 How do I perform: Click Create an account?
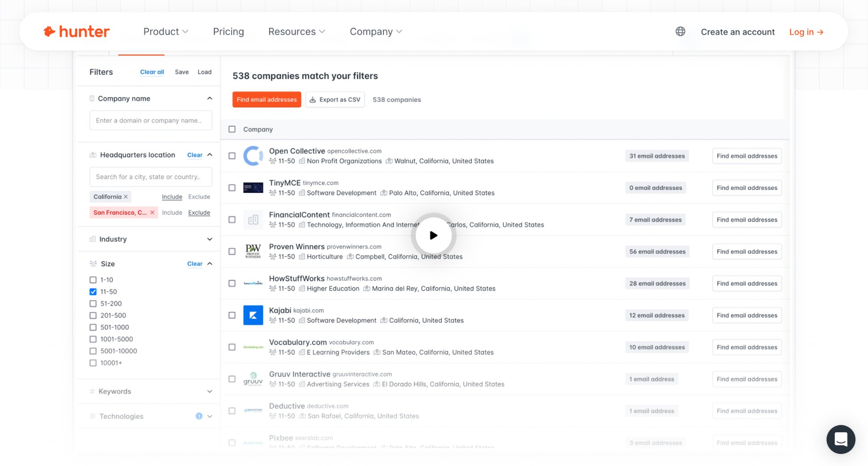click(x=738, y=32)
